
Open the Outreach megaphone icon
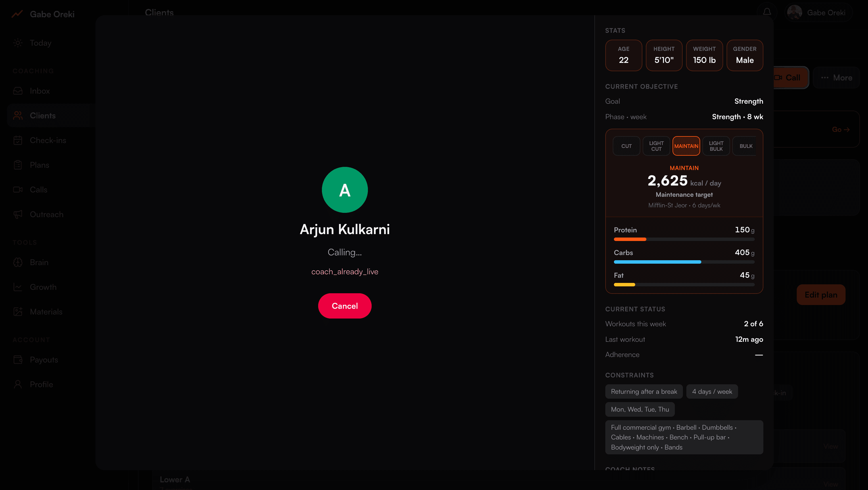point(18,214)
